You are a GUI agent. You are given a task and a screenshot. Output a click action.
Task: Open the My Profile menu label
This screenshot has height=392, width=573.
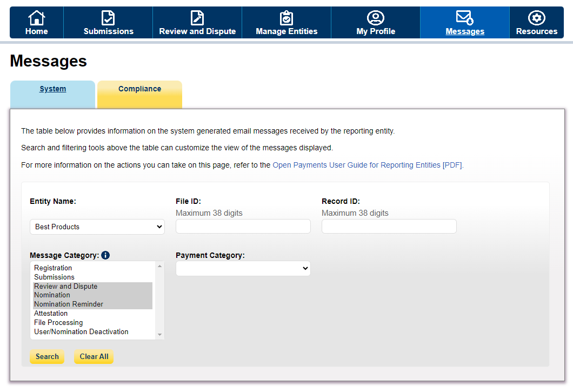click(376, 31)
